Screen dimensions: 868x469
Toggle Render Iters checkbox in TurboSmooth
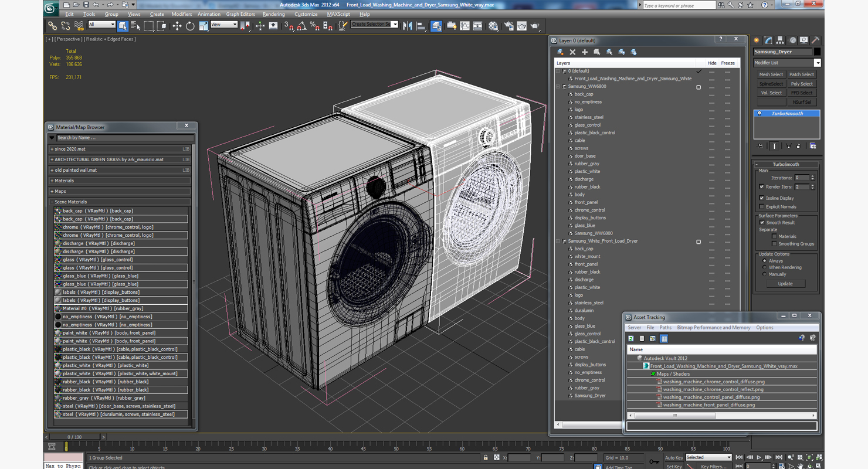(762, 187)
